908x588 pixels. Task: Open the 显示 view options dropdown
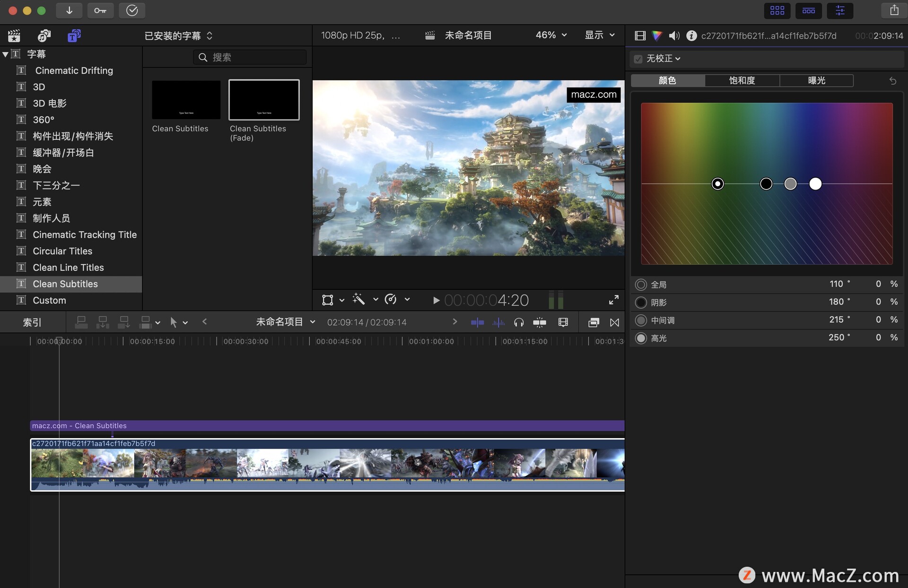pos(600,35)
